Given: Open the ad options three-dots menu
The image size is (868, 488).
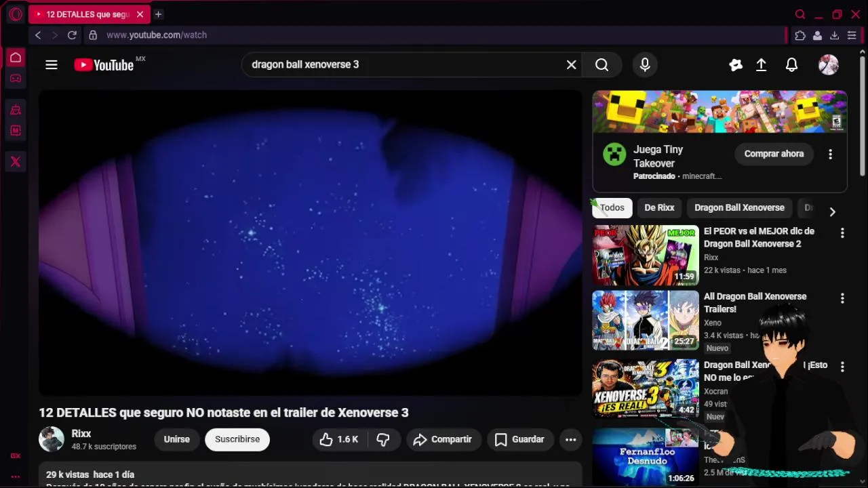Looking at the screenshot, I should click(830, 155).
